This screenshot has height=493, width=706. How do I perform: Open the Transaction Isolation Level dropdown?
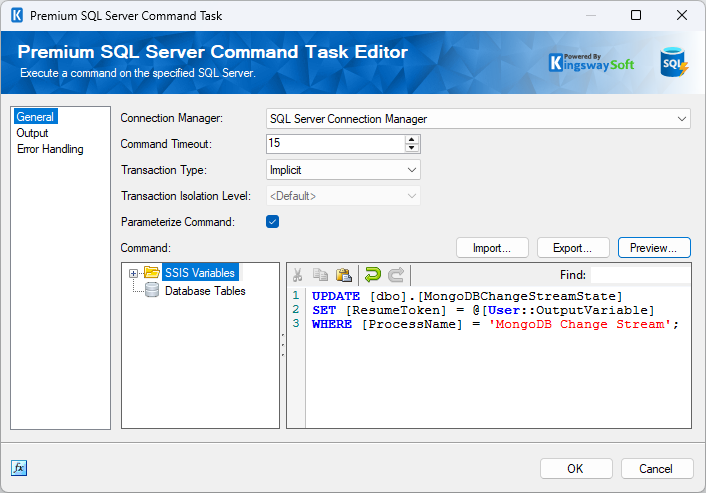click(x=411, y=196)
